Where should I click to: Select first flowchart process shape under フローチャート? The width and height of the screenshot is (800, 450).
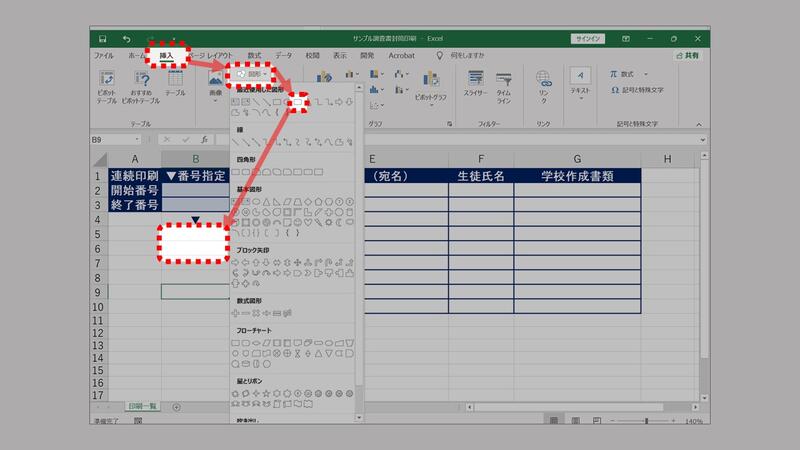pos(235,343)
